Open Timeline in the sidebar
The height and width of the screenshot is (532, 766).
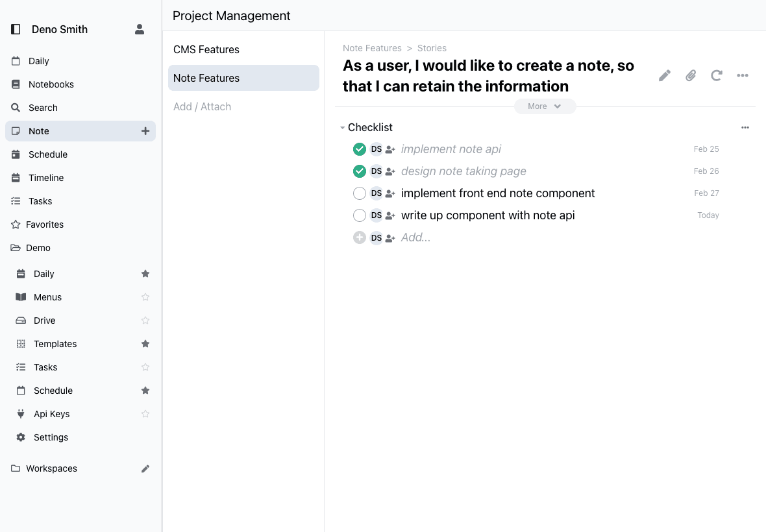pos(80,178)
